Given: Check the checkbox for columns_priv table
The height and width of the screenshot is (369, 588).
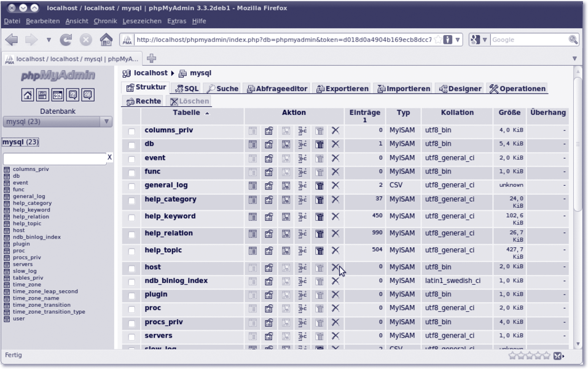Looking at the screenshot, I should click(x=131, y=132).
